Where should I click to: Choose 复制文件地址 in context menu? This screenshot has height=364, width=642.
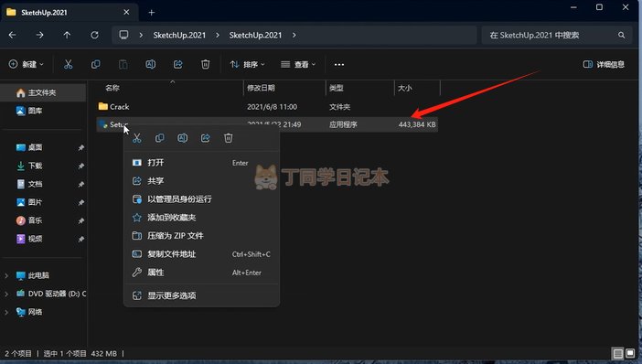pyautogui.click(x=201, y=254)
